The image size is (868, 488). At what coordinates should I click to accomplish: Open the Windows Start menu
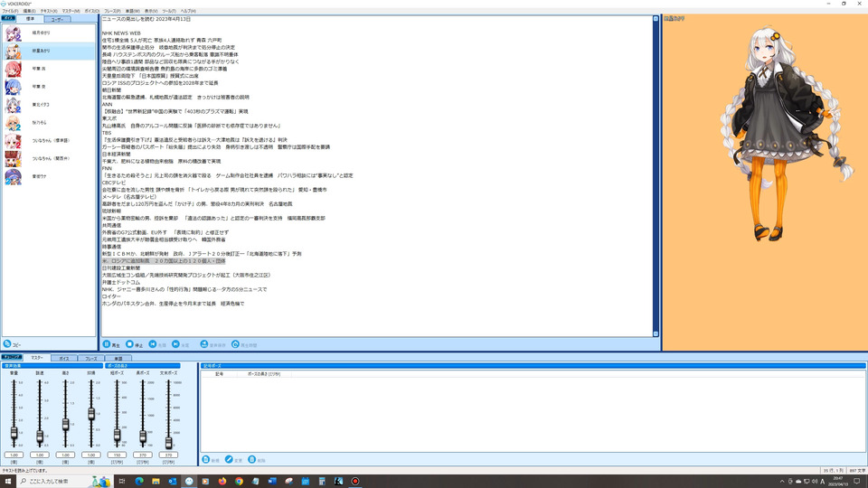8,482
